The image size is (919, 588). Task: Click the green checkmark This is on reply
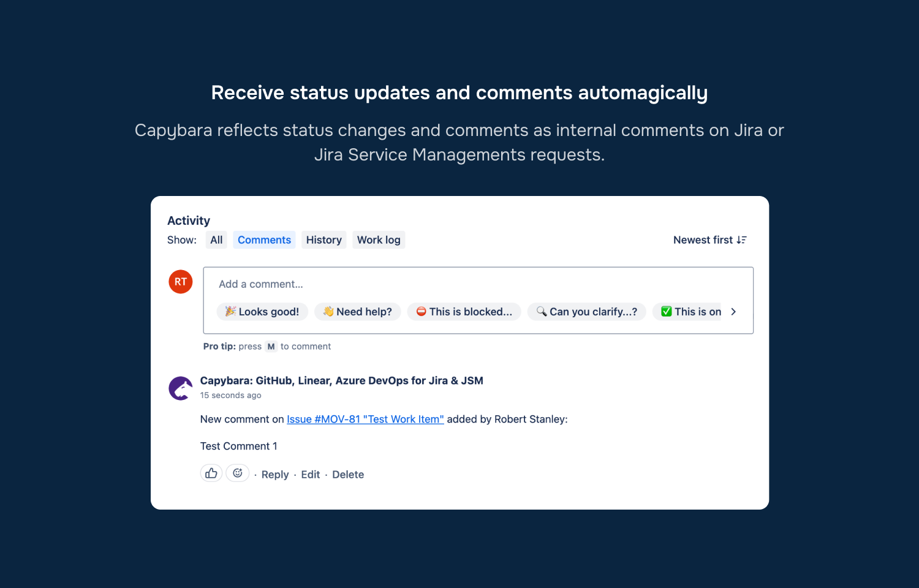click(x=692, y=311)
